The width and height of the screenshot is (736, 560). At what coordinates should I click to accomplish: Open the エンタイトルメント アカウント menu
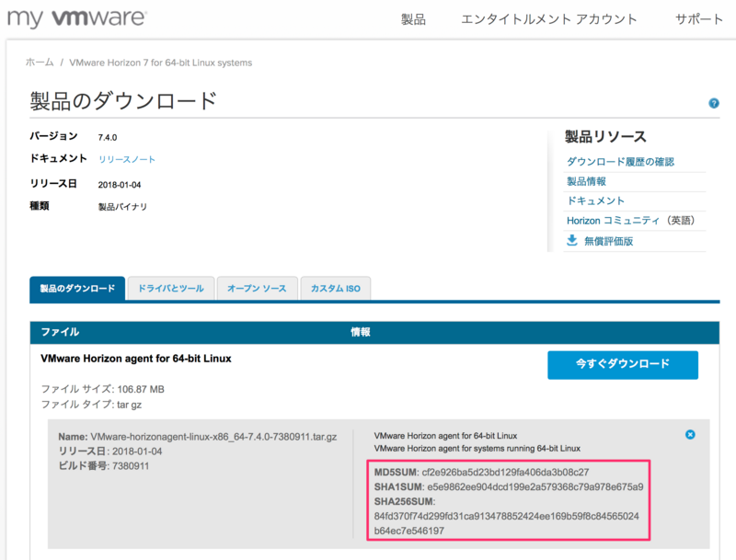(549, 19)
